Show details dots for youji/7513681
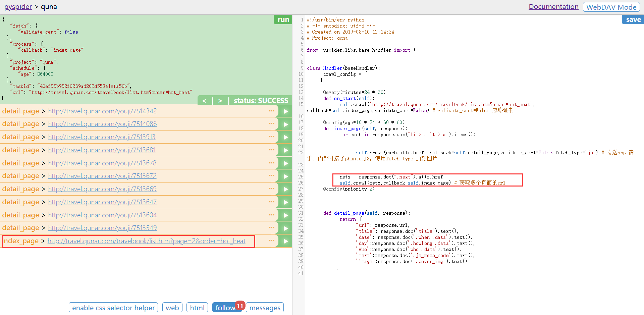 271,150
